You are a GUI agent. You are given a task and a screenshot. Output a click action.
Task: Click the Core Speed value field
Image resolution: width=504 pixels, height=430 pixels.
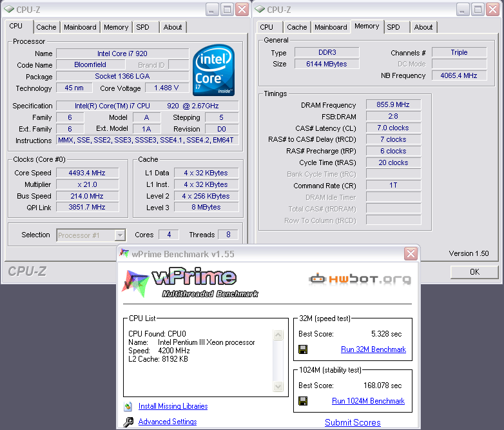pos(87,173)
